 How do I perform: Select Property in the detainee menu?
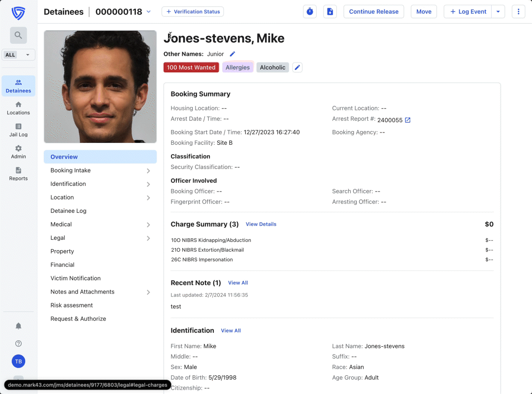pos(62,251)
